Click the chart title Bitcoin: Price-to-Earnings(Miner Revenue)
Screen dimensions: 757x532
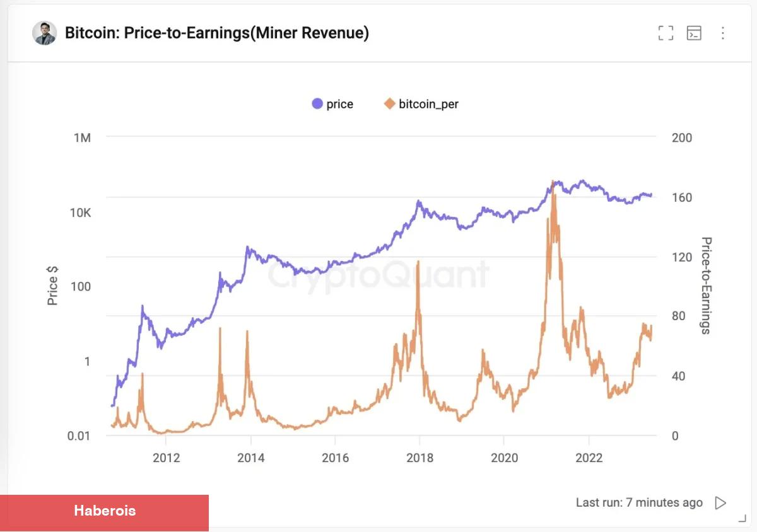tap(217, 33)
